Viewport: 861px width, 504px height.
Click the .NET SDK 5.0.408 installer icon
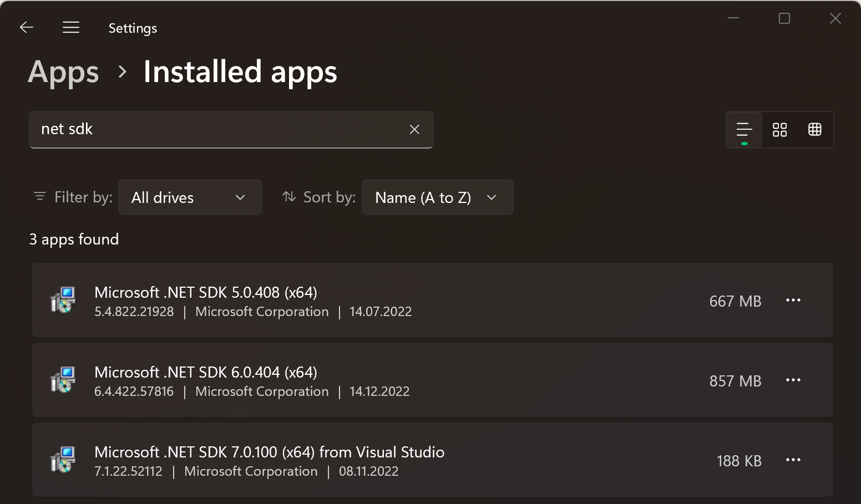click(63, 300)
